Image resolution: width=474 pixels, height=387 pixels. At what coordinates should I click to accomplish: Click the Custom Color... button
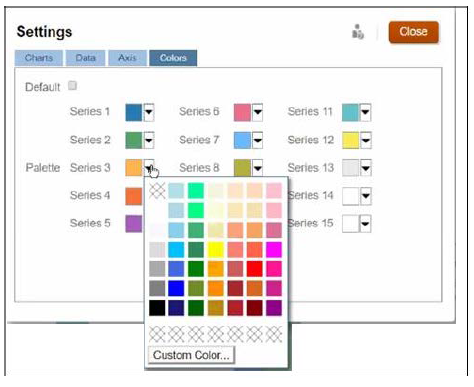191,355
